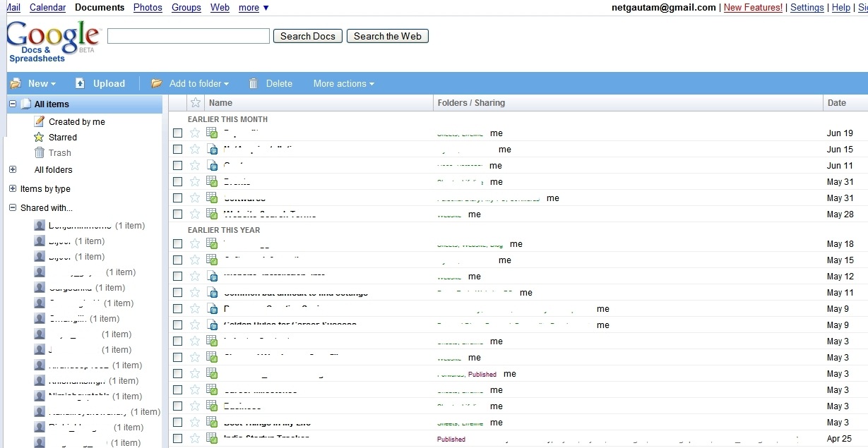Open the Trash folder in the sidebar
868x448 pixels.
pos(60,152)
